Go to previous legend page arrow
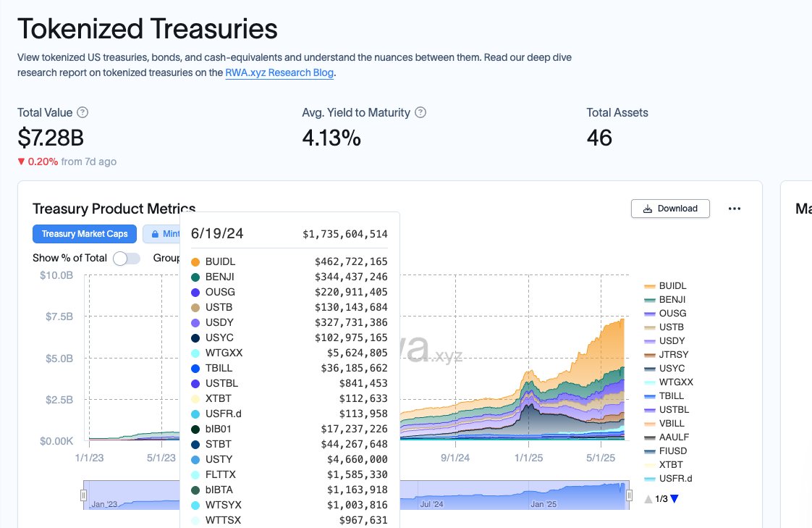Viewport: 812px width, 528px height. 648,499
